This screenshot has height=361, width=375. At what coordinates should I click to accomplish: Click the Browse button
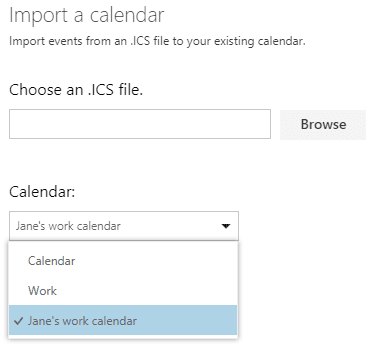point(323,125)
